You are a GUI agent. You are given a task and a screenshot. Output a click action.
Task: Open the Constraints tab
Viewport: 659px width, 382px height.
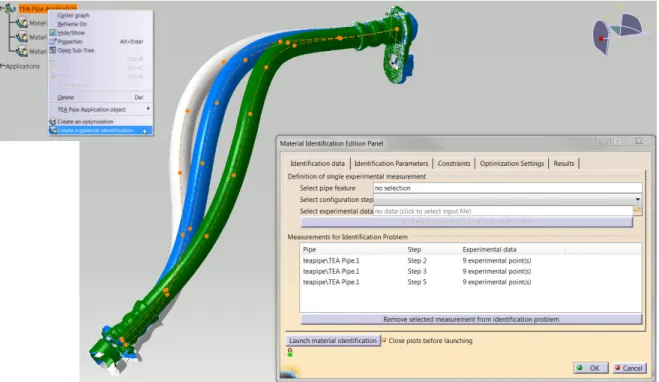click(454, 163)
